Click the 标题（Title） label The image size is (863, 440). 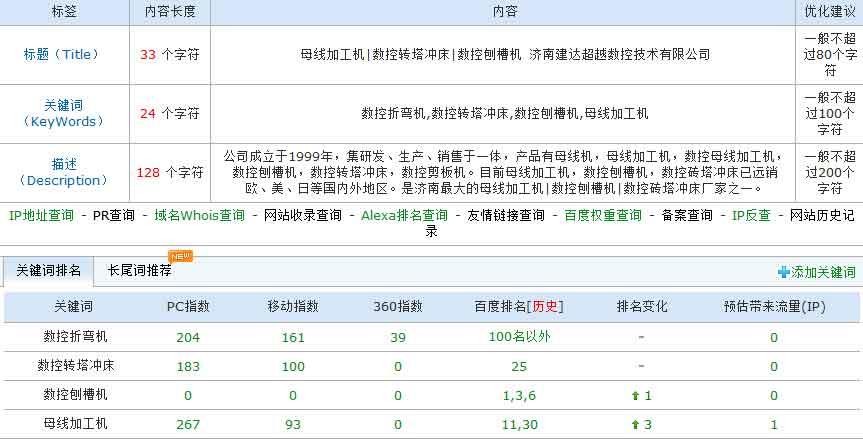(63, 54)
